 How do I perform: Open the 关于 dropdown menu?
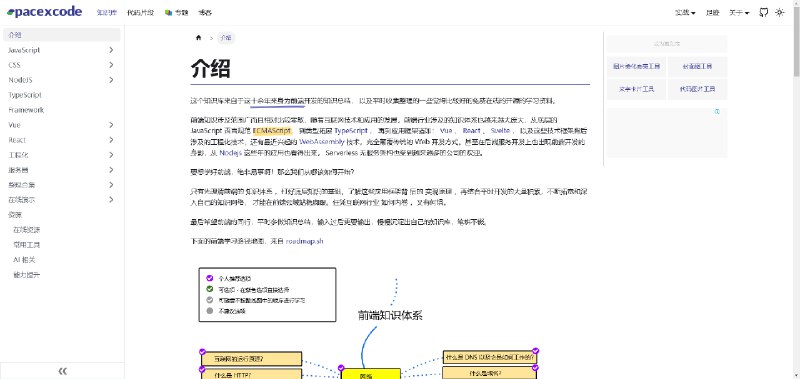pos(739,13)
